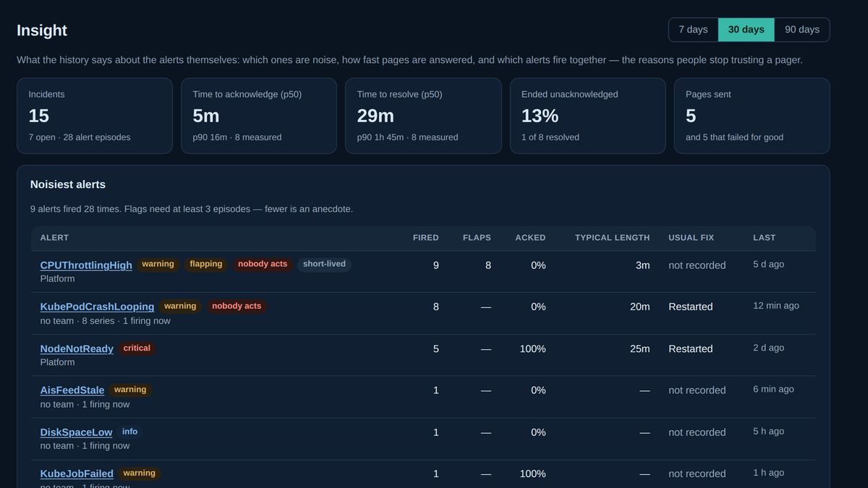Click the Ended unacknowledged card
Image resolution: width=868 pixels, height=488 pixels.
tap(587, 116)
